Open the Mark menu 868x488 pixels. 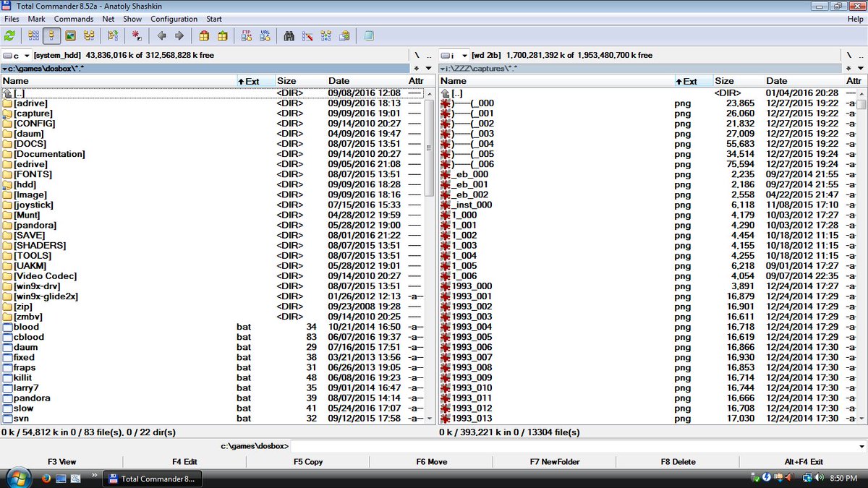(36, 19)
